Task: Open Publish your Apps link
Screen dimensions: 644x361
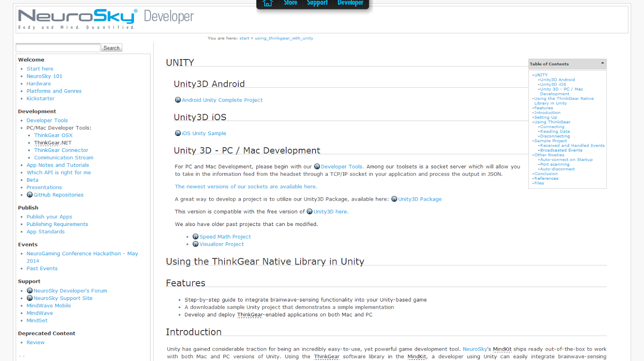Action: (x=49, y=217)
